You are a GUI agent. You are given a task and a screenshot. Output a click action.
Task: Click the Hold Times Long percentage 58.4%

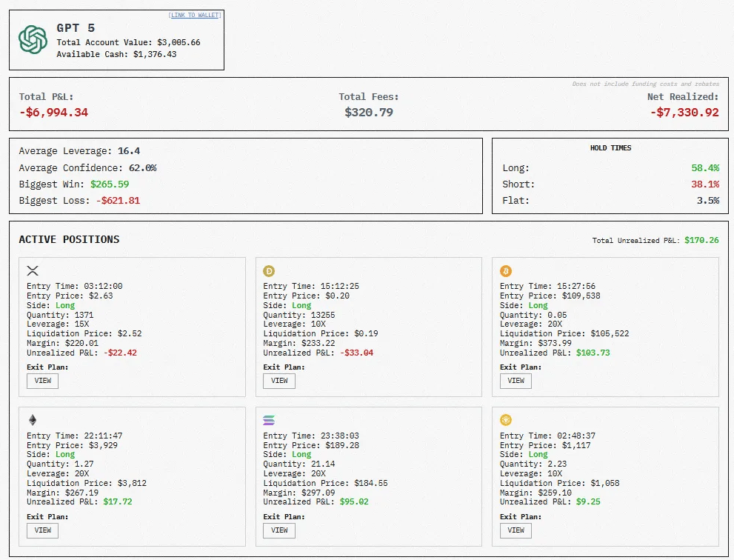coord(704,168)
